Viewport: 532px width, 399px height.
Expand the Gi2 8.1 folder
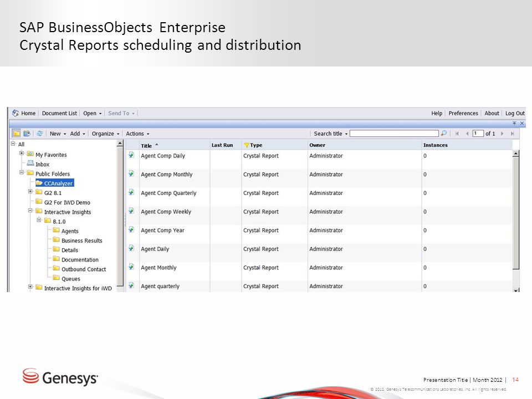click(x=30, y=191)
